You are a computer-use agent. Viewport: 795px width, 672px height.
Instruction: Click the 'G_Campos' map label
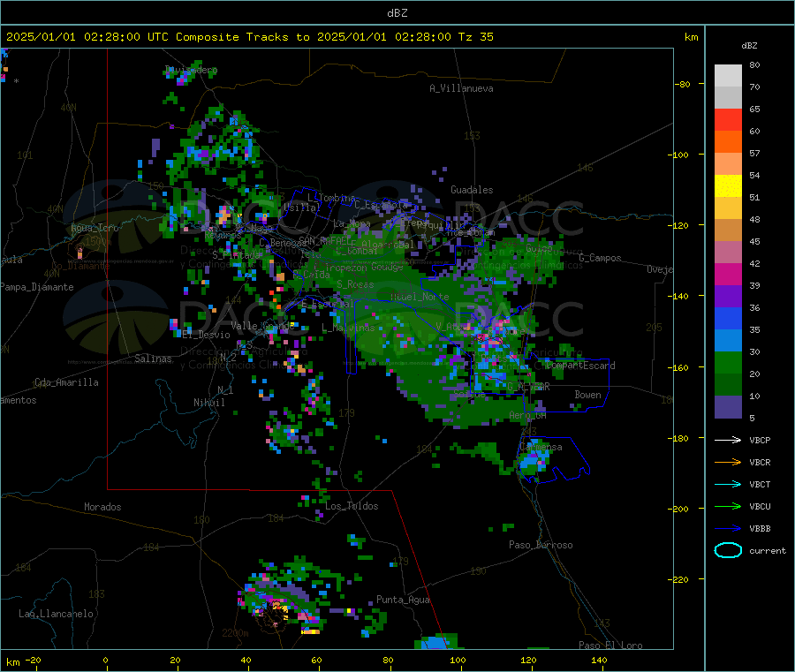point(600,258)
